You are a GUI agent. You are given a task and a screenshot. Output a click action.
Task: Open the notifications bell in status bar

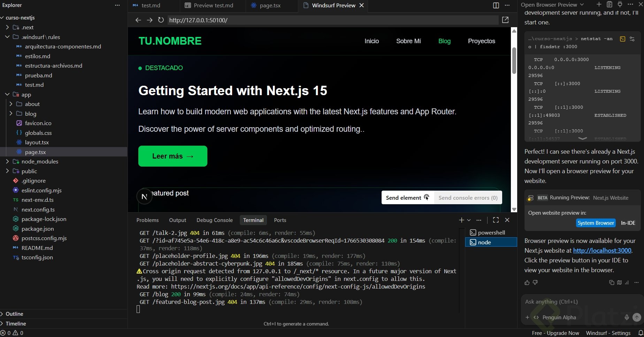[x=641, y=333]
